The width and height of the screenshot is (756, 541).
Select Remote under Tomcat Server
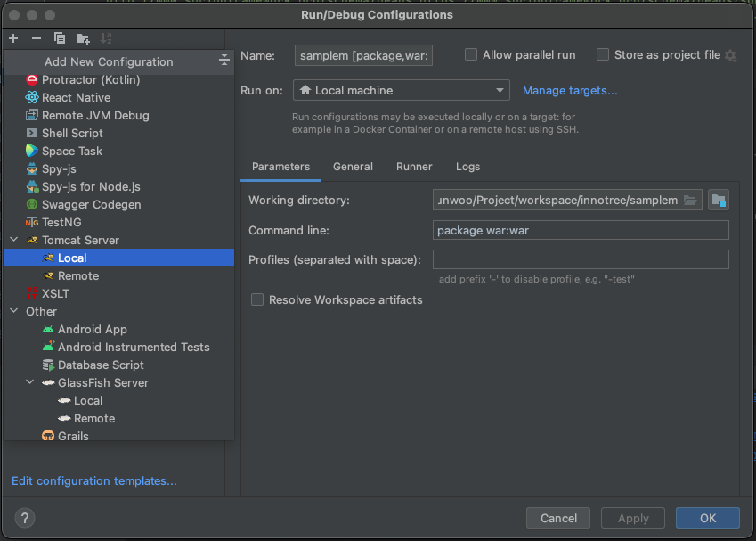[x=118, y=275]
